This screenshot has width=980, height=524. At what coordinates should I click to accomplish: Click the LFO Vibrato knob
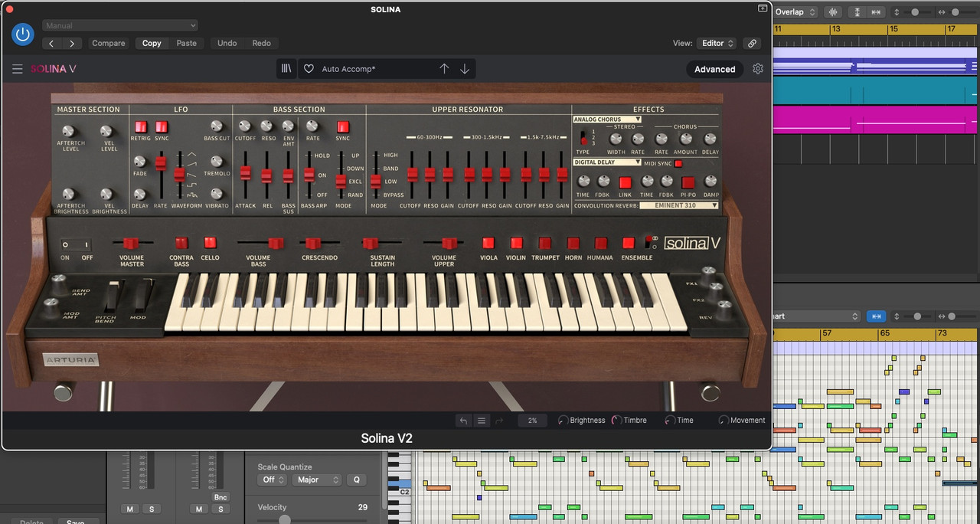(216, 194)
